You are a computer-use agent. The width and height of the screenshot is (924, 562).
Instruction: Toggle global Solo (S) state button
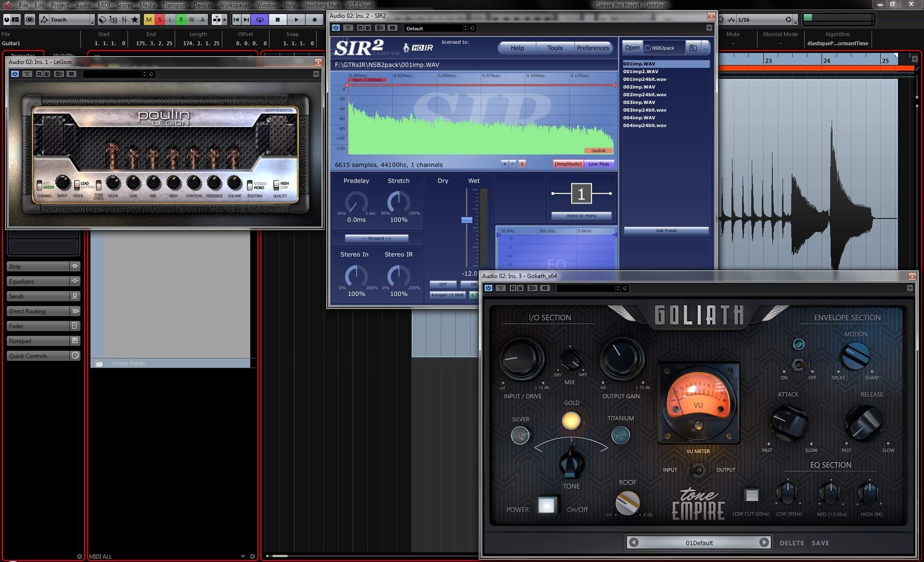(160, 20)
